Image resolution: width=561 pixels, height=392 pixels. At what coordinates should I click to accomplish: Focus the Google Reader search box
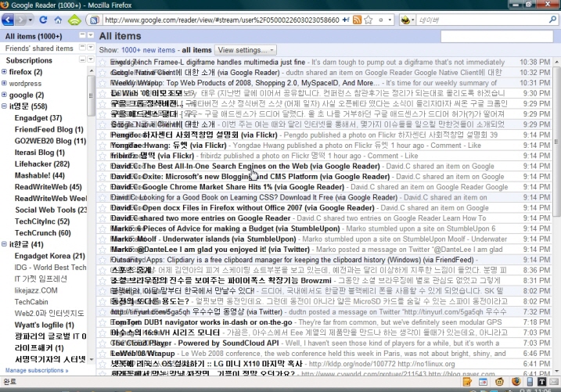tap(497, 36)
